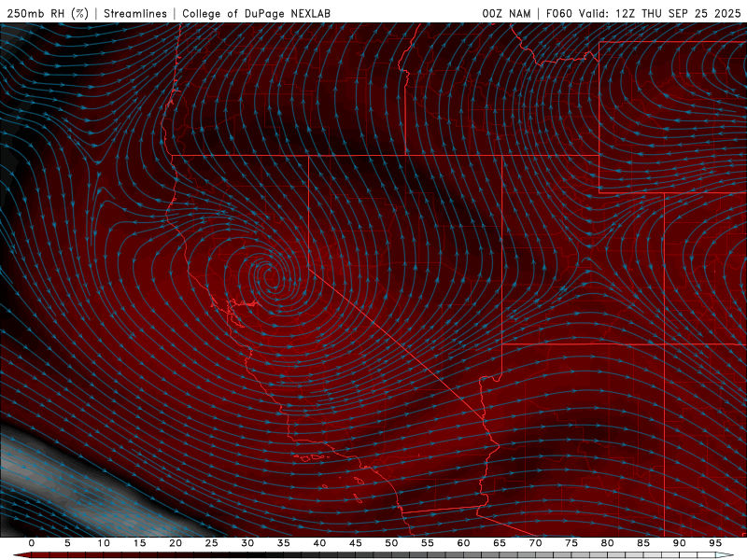This screenshot has width=747, height=560.
Task: Click the '00Z NAM' model run label
Action: click(x=506, y=13)
